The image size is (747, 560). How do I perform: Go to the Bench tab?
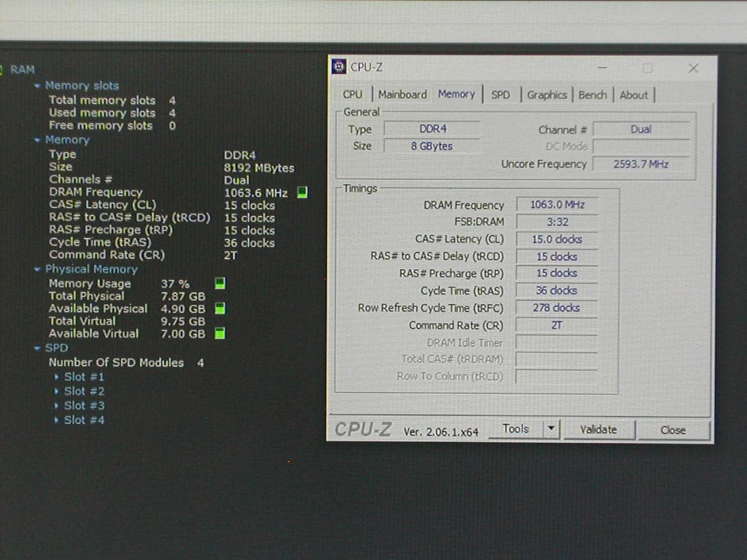click(x=592, y=95)
